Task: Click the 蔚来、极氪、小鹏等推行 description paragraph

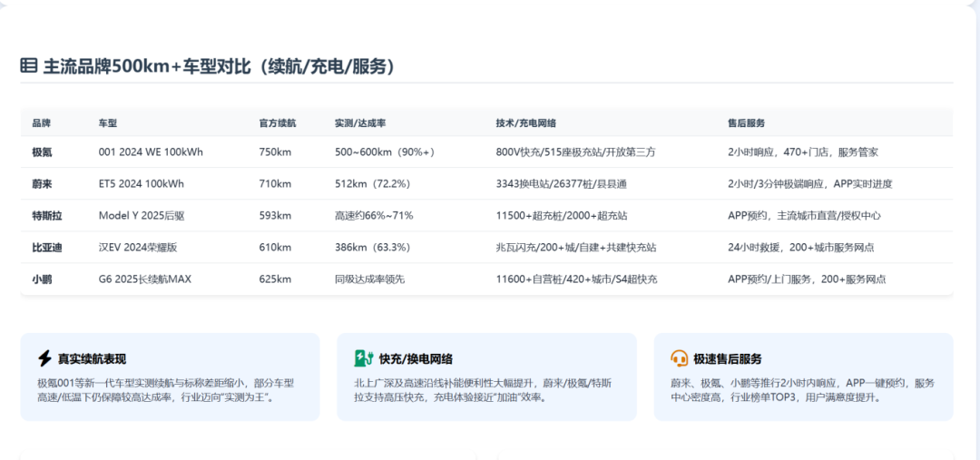Action: pos(802,390)
